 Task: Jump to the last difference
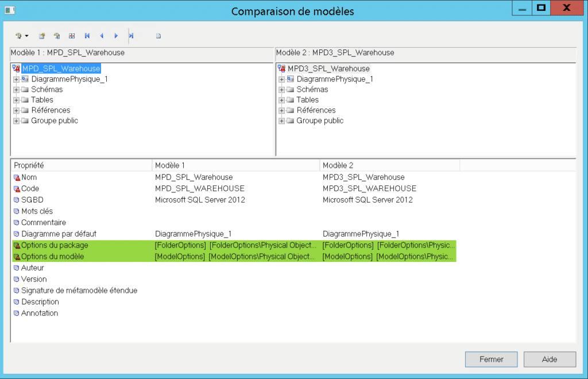[131, 36]
